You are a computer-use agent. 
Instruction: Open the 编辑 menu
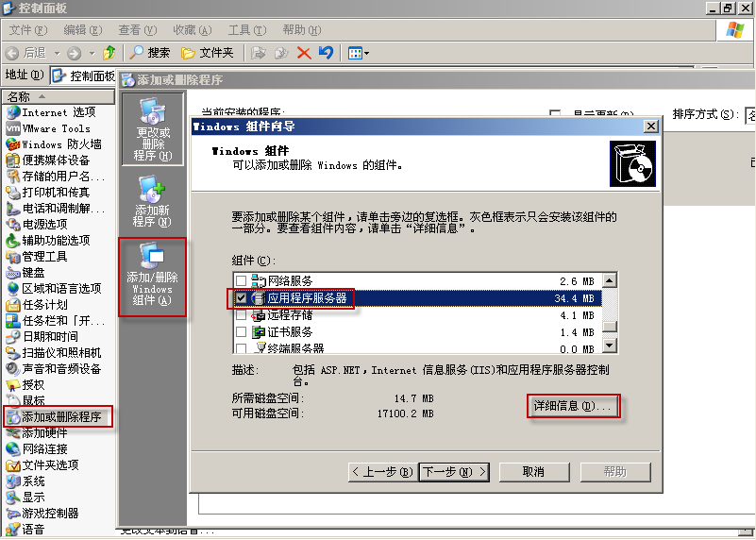(83, 30)
